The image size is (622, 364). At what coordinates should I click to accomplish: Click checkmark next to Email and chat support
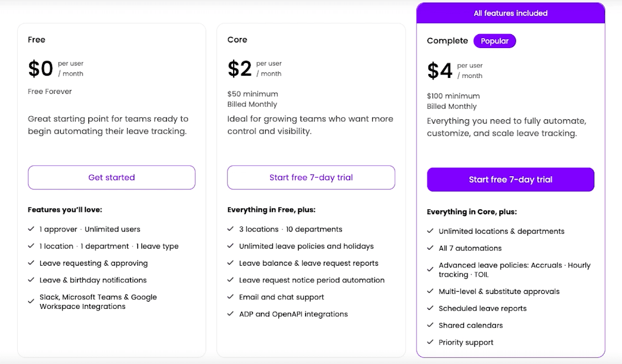click(230, 297)
